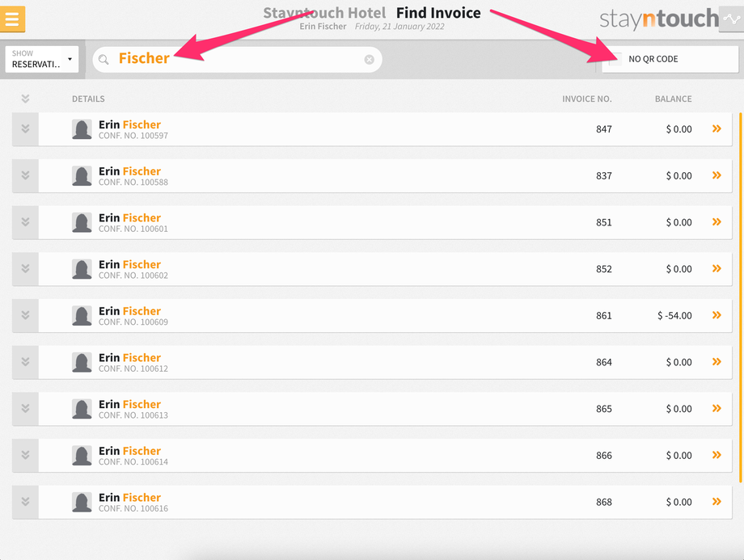Expand row for invoice 847
The image size is (744, 560).
coord(25,129)
